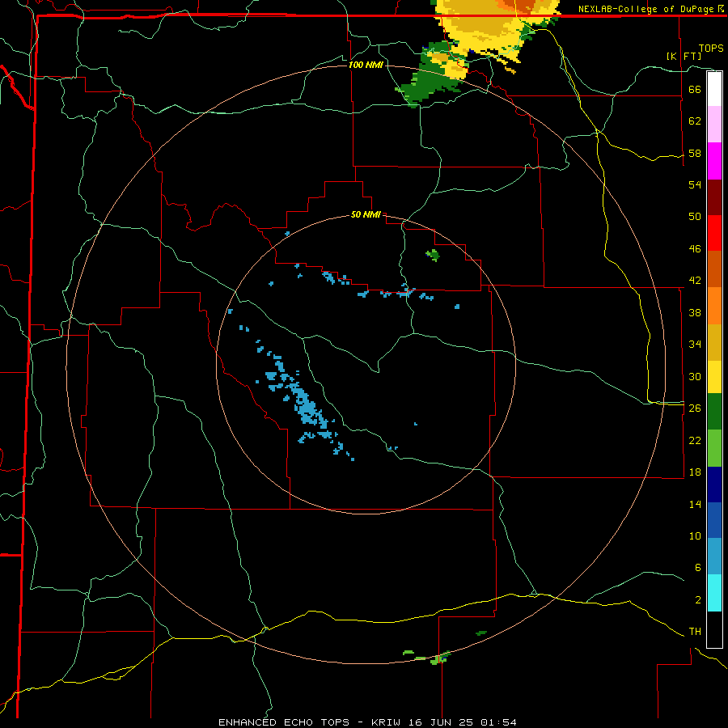Click the "TH" threshold label

[695, 632]
